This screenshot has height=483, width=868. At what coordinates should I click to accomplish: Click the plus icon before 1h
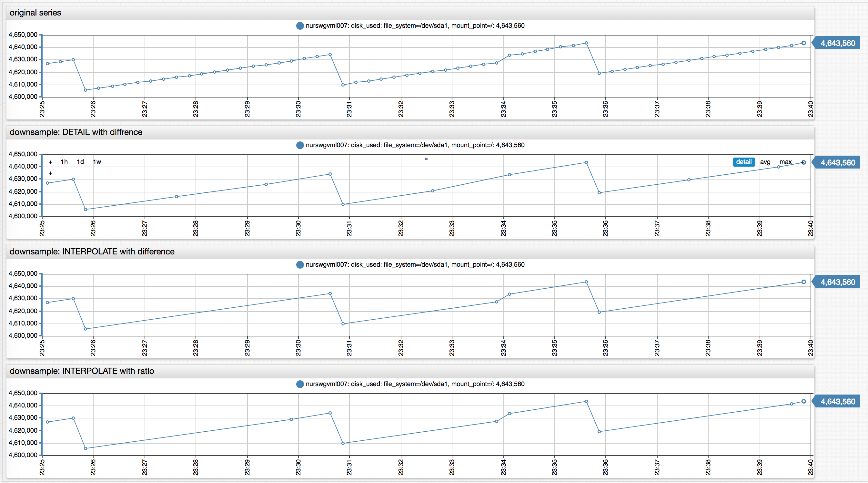pos(50,162)
